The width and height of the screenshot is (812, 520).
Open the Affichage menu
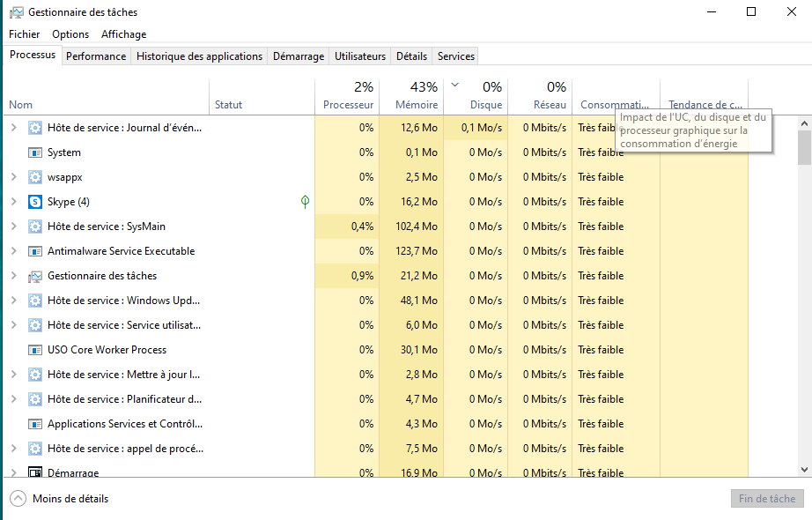123,34
